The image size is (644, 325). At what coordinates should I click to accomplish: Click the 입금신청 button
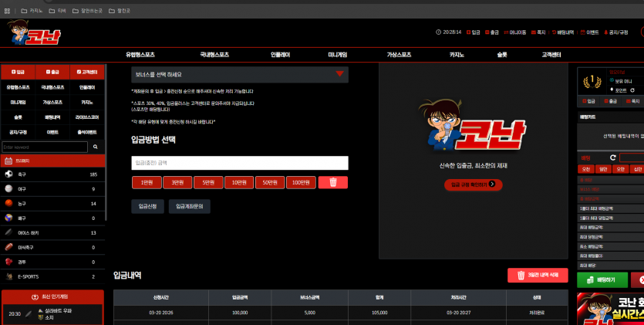[x=148, y=206]
